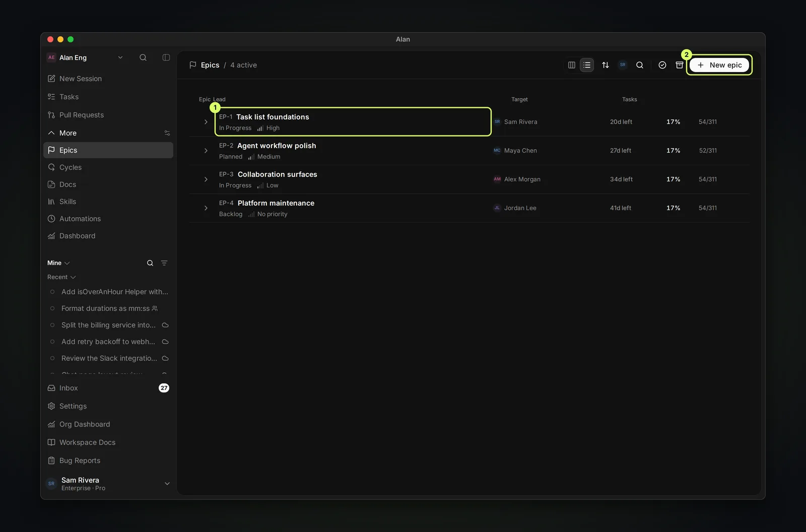Click the Low priority icon on EP-3
Screen dimensions: 806x532
click(x=260, y=185)
